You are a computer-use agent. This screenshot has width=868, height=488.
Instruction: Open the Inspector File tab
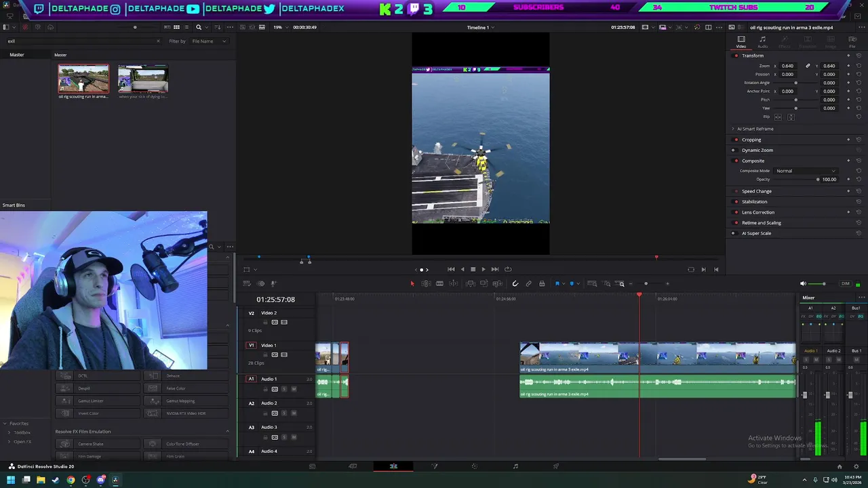tap(852, 42)
